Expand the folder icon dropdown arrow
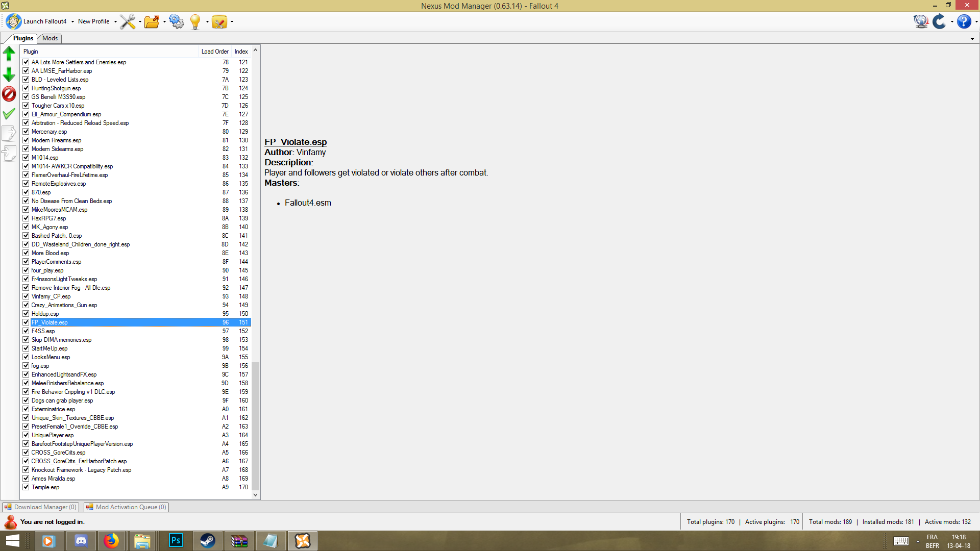This screenshot has width=980, height=551. 164,21
